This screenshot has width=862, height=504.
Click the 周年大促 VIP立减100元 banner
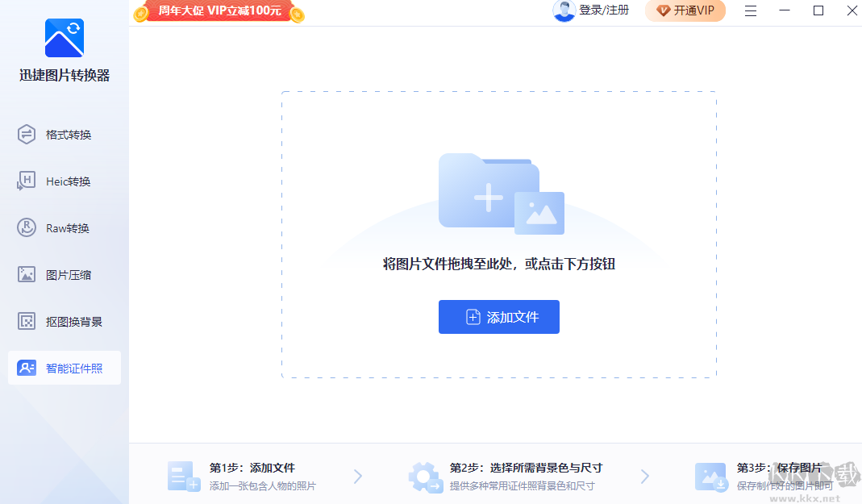click(x=218, y=12)
